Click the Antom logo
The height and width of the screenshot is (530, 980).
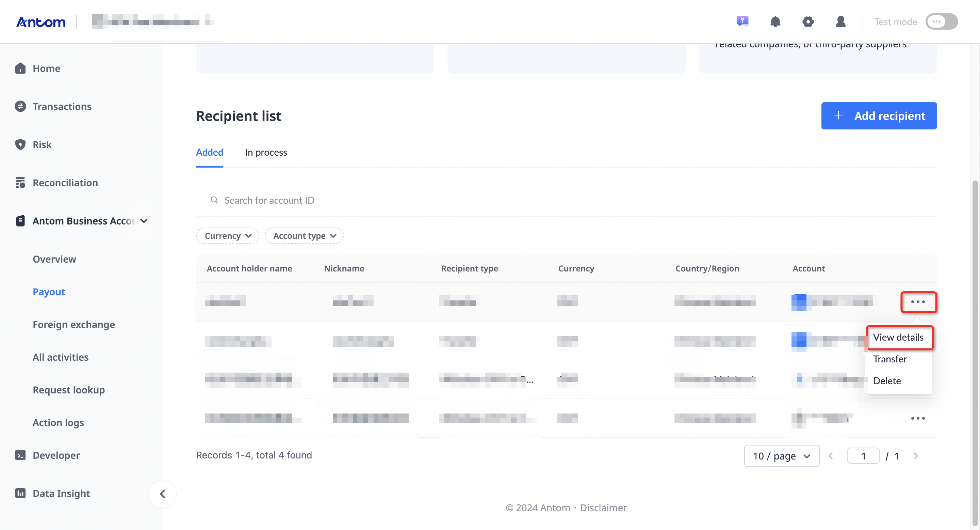[x=41, y=22]
